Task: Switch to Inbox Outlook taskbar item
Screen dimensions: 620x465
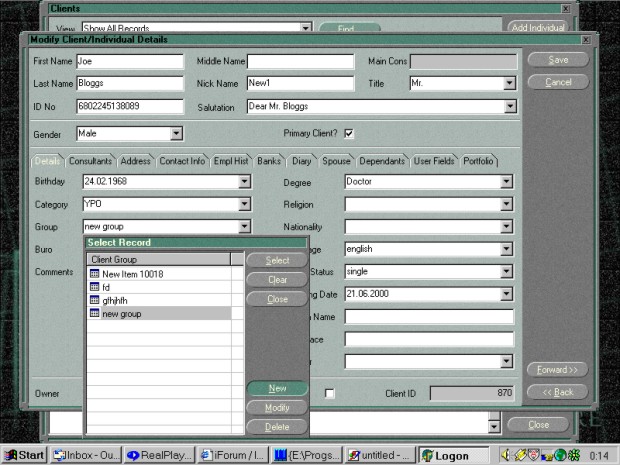Action: (x=86, y=455)
